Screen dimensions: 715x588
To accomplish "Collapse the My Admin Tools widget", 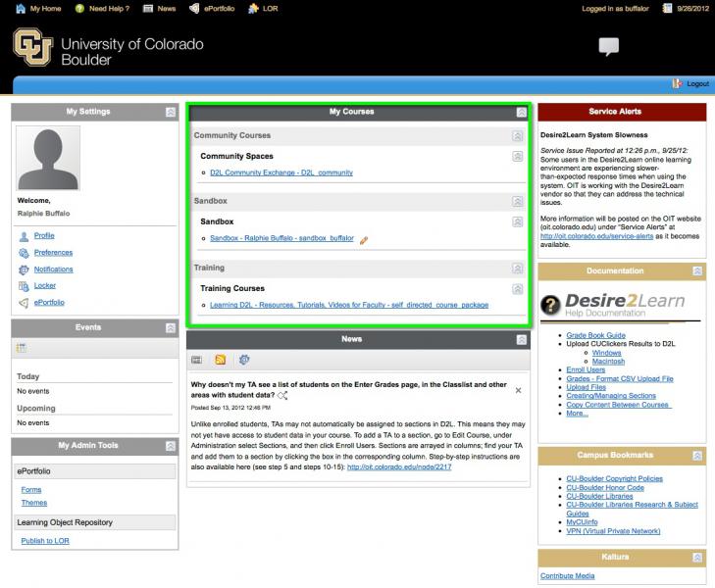I will tap(171, 446).
